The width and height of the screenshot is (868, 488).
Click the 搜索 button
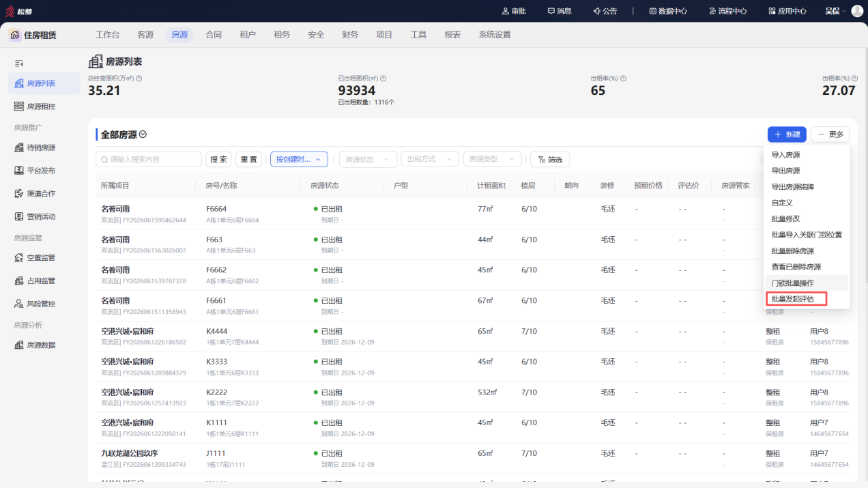coord(218,159)
